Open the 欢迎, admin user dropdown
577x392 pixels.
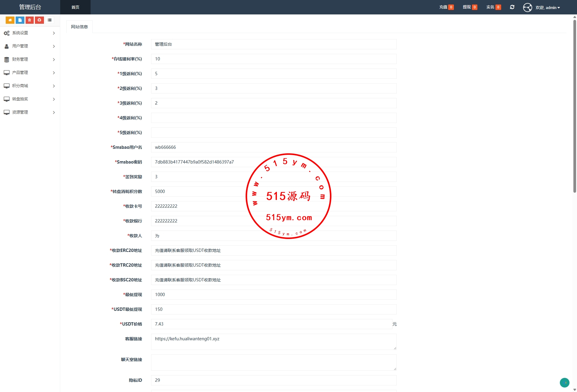click(x=548, y=8)
